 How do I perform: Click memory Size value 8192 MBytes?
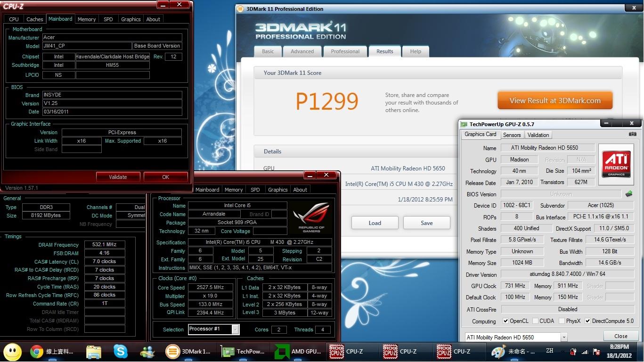click(45, 216)
